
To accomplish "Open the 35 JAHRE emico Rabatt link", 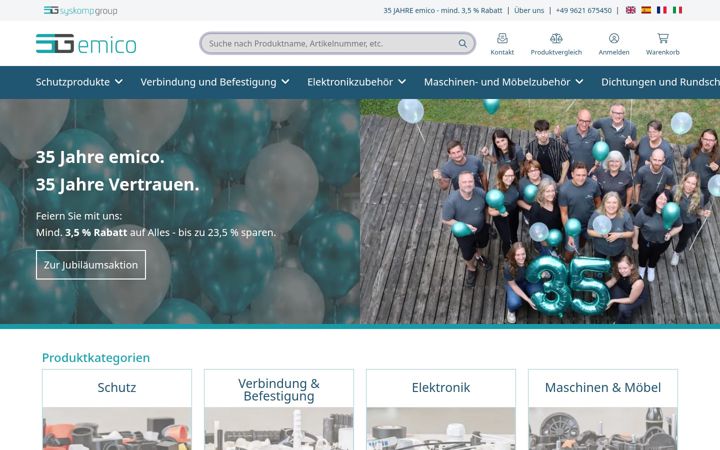I will (x=443, y=10).
